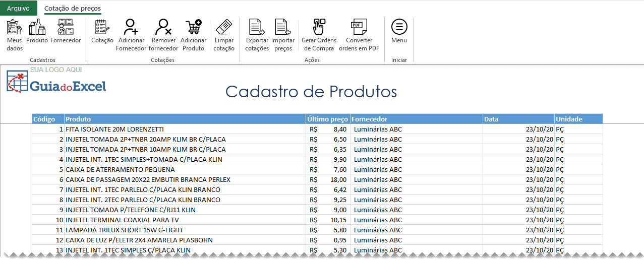Click date cell in FITA ISOLANTE row
The image size is (644, 260).
click(x=518, y=129)
